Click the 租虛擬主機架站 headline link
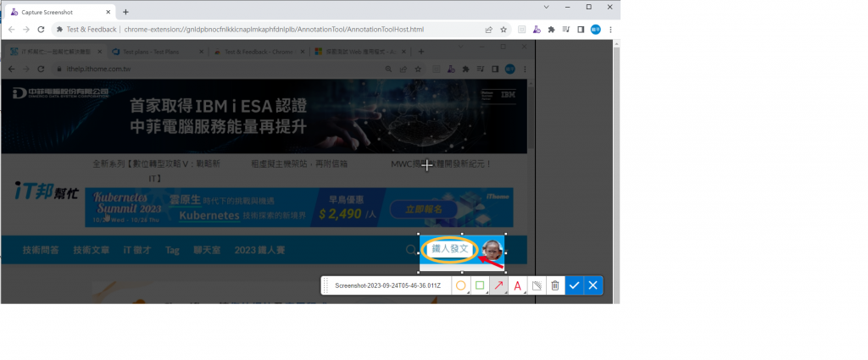868x360 pixels. pyautogui.click(x=299, y=164)
